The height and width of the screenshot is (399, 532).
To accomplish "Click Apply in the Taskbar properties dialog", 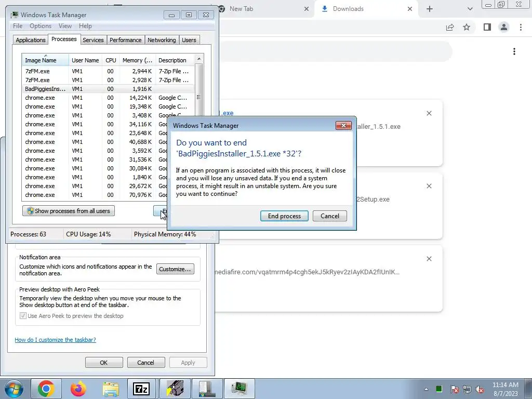I will tap(188, 362).
